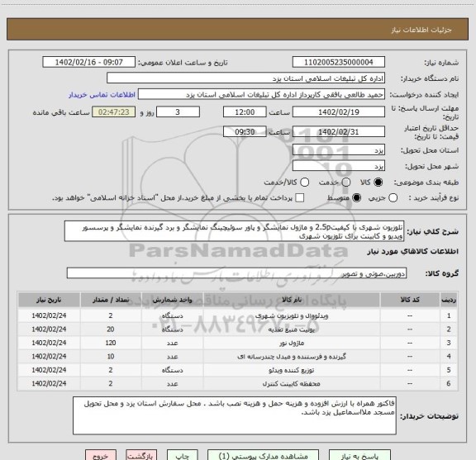Click the general need description text box
The image size is (476, 460).
[x=234, y=231]
